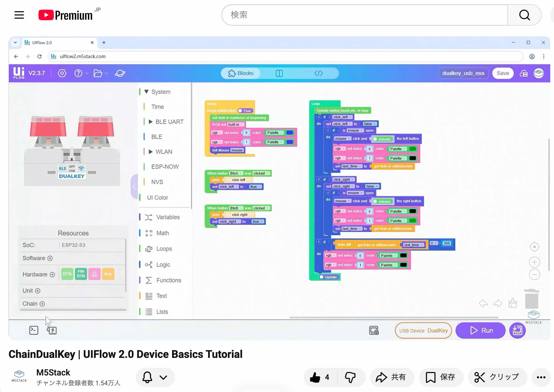Select the Blocks view tab
This screenshot has width=554, height=392.
[241, 73]
